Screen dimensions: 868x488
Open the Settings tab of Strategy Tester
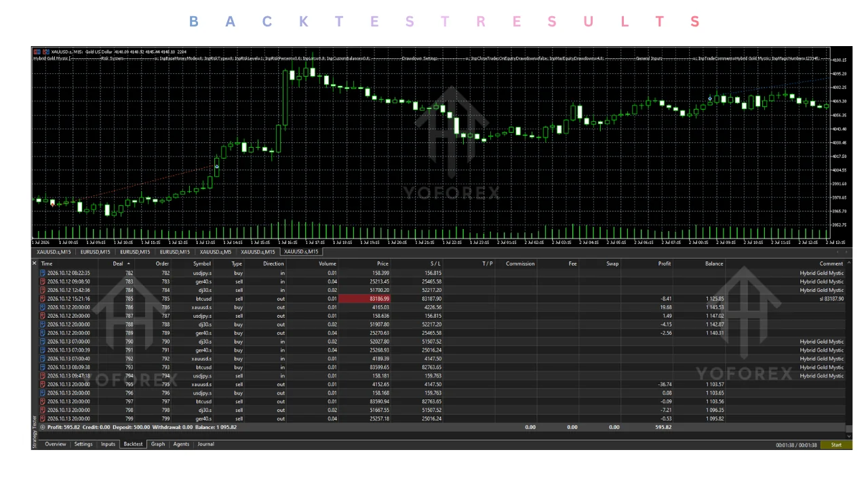[x=83, y=445]
